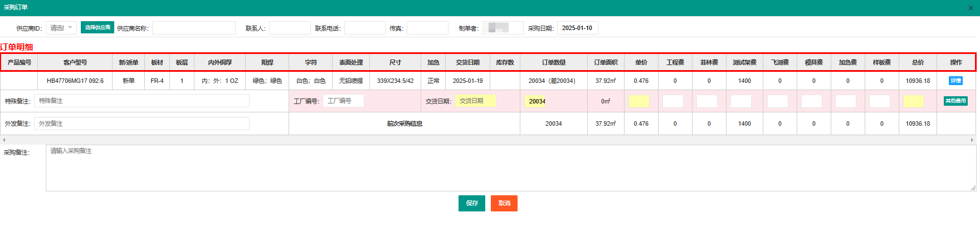Click the green 其他费用 button
The width and height of the screenshot is (980, 227).
pyautogui.click(x=955, y=101)
